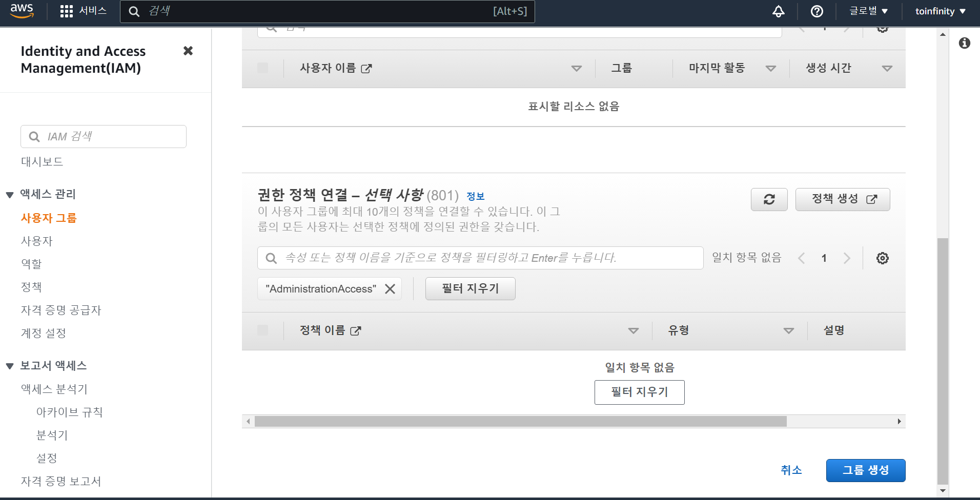Open the 글로벌 region dropdown

point(868,11)
